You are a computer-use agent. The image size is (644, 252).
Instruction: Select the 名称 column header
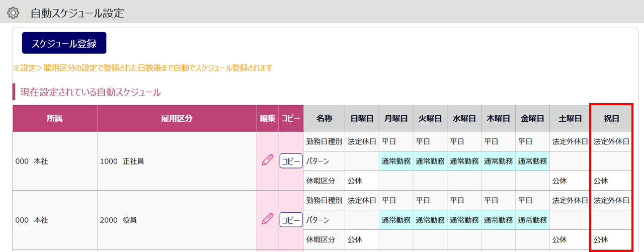[324, 118]
